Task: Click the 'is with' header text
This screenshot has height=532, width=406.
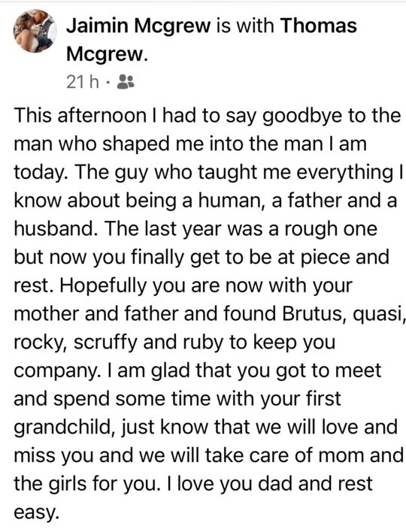Action: tap(245, 26)
